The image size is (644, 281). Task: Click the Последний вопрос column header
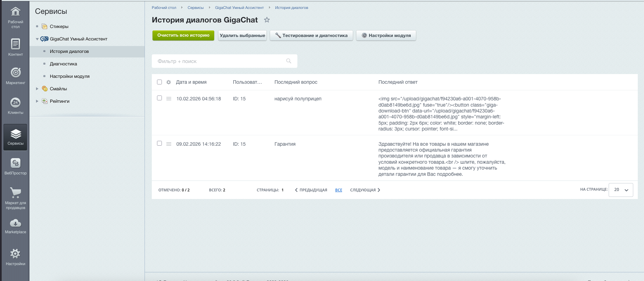296,82
